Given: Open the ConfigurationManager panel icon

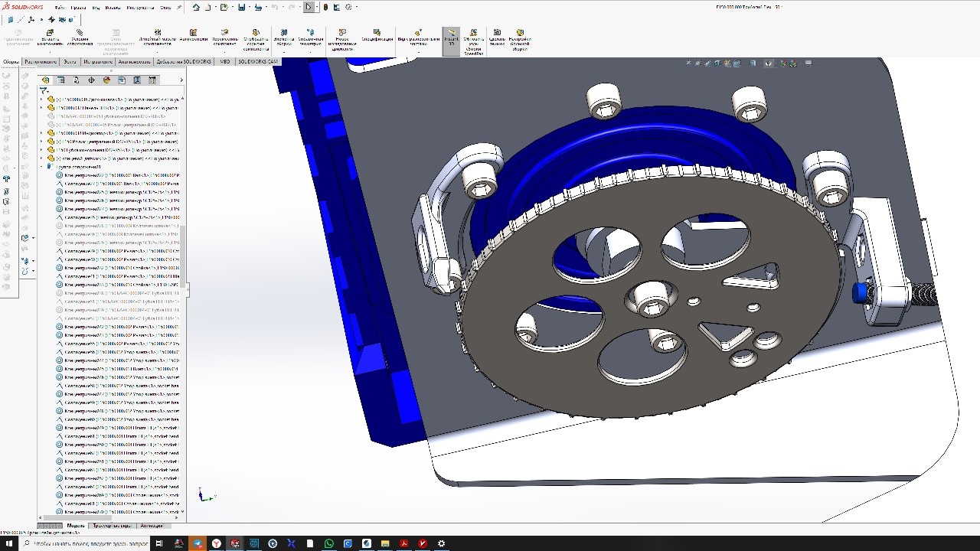Looking at the screenshot, I should (76, 80).
